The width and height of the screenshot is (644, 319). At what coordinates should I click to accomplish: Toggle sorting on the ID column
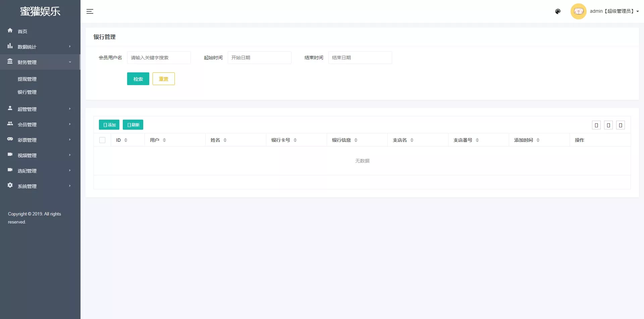pyautogui.click(x=126, y=140)
